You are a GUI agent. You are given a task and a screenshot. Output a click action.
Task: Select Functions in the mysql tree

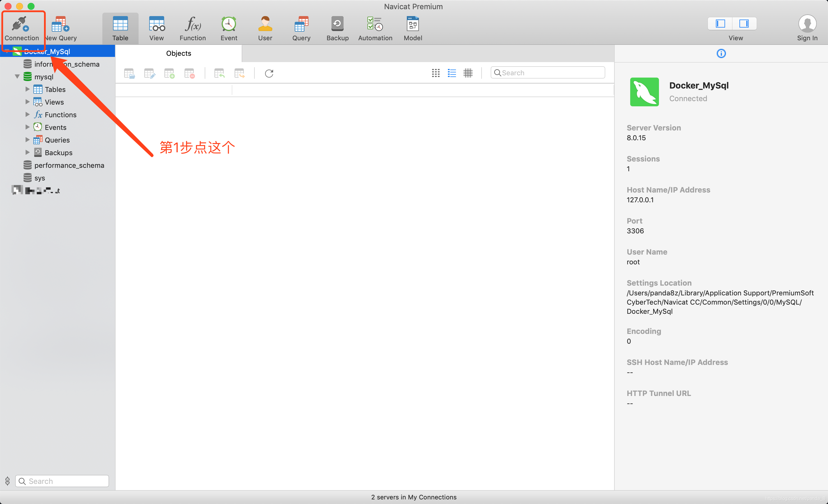point(60,115)
